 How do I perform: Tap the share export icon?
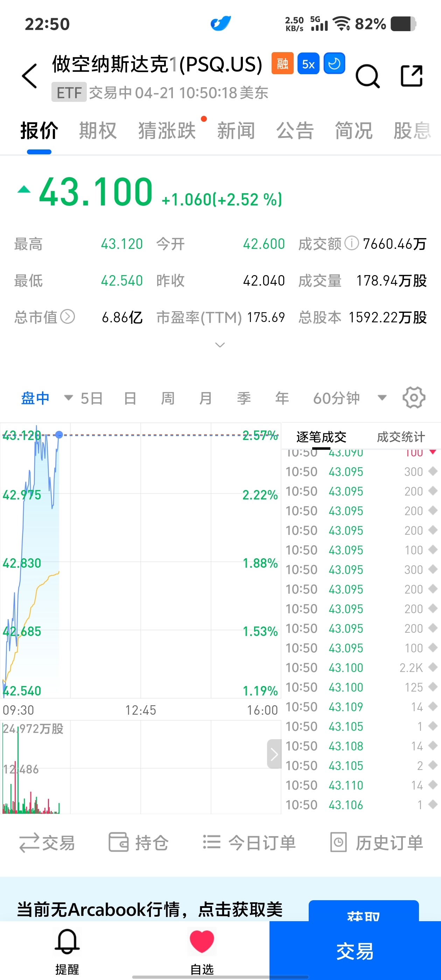[x=412, y=76]
